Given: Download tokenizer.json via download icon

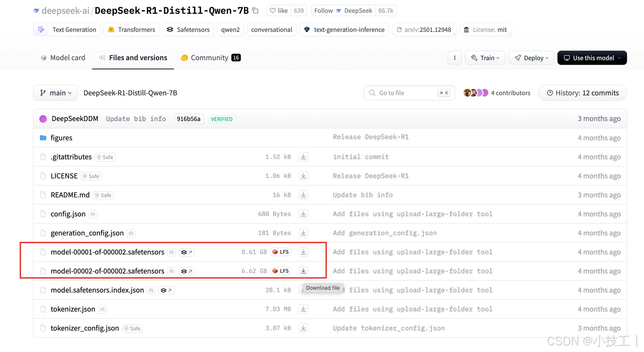Looking at the screenshot, I should [303, 309].
